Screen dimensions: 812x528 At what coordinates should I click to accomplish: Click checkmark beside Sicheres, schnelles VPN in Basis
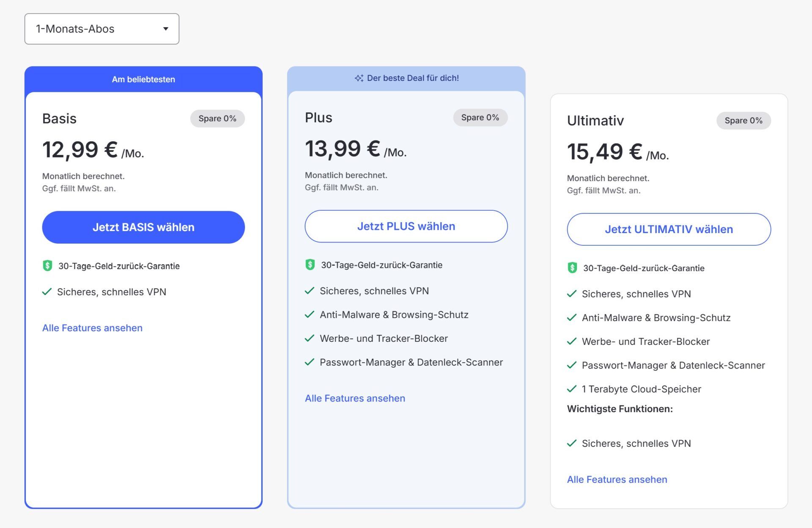coord(47,291)
